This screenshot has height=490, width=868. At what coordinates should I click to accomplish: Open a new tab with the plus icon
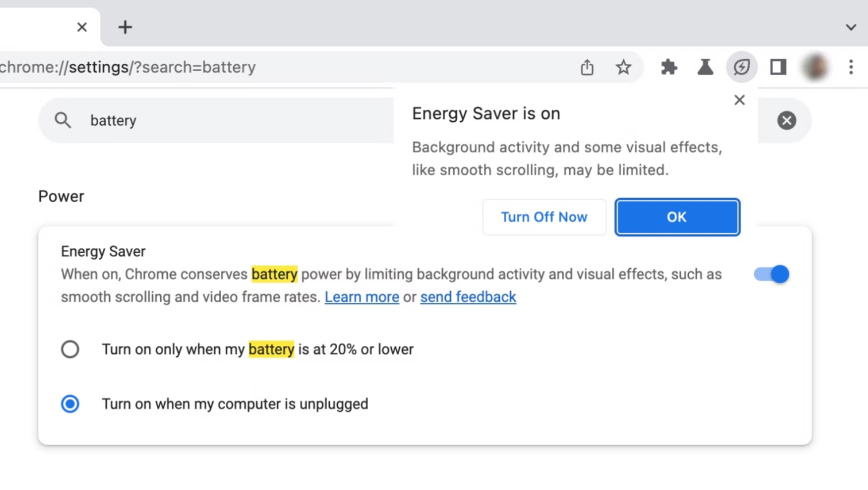pos(125,27)
